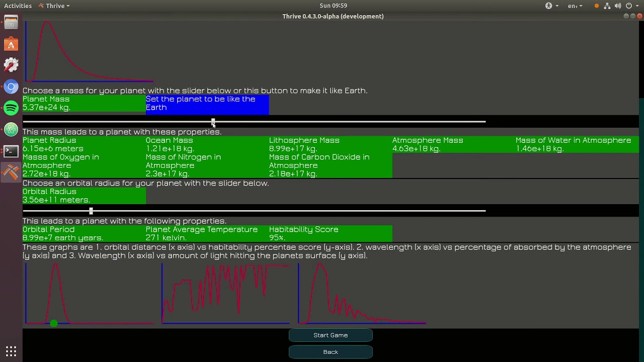Select the Ocean Mass 1.21e+18 kg value
644x362 pixels.
click(x=207, y=144)
